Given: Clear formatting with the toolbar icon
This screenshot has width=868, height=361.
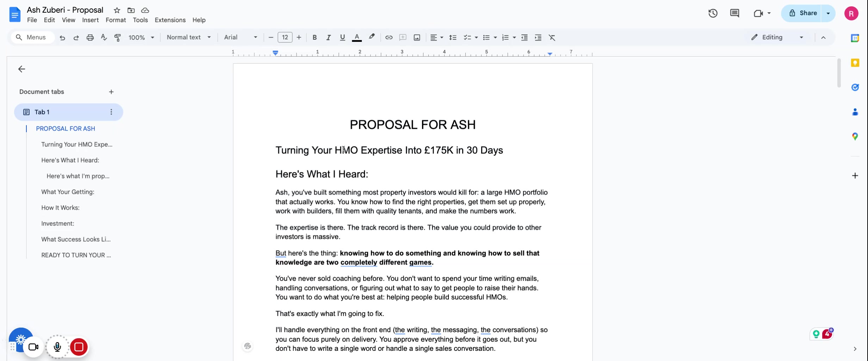Looking at the screenshot, I should click(x=552, y=38).
